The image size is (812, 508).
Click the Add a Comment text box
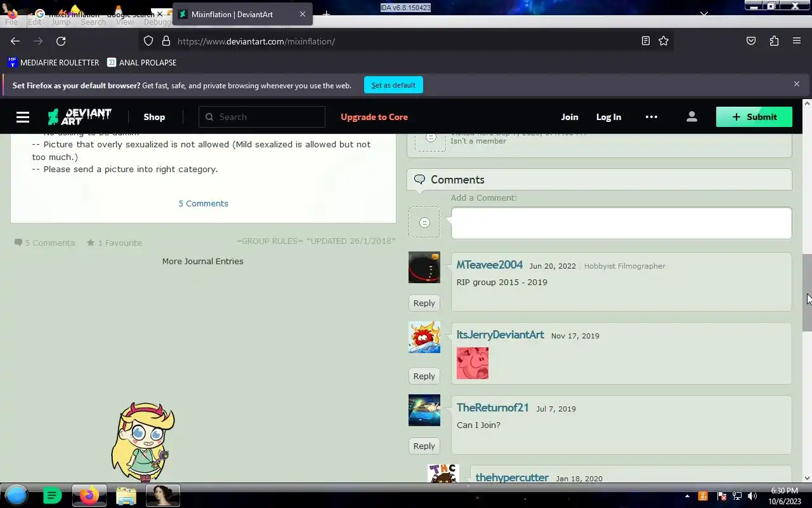(x=621, y=223)
